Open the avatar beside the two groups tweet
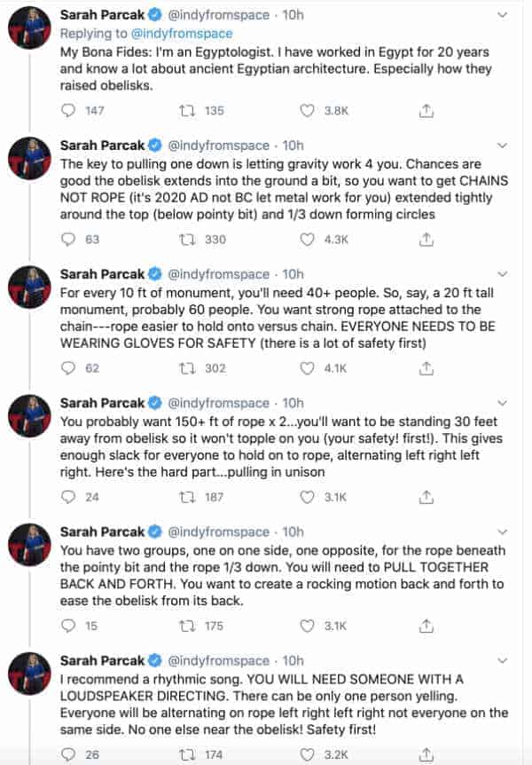Image resolution: width=532 pixels, height=765 pixels. (x=30, y=545)
